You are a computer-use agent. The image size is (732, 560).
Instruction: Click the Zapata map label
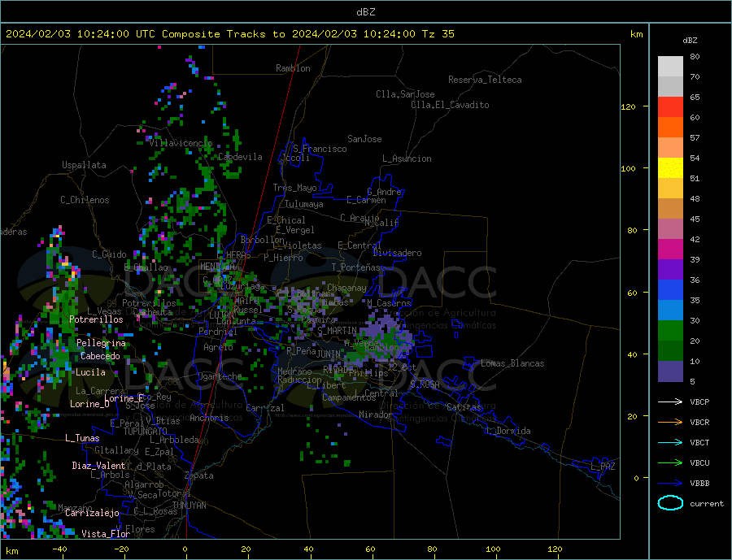click(x=199, y=476)
